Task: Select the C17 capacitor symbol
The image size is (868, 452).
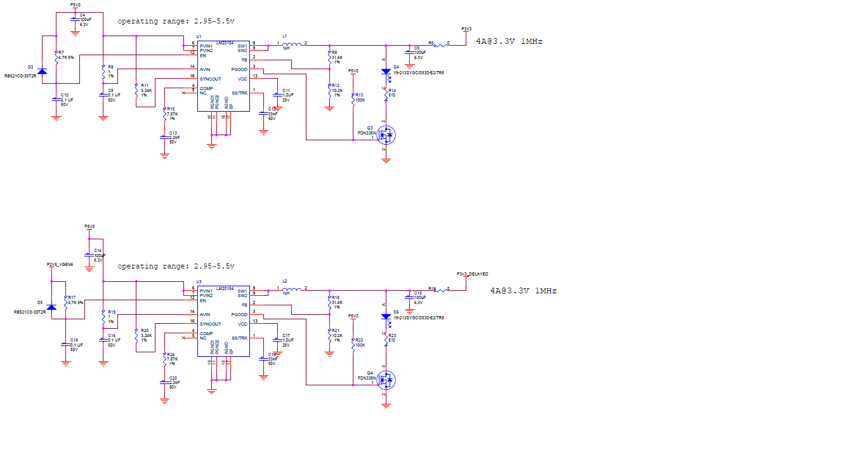Action: pyautogui.click(x=277, y=340)
